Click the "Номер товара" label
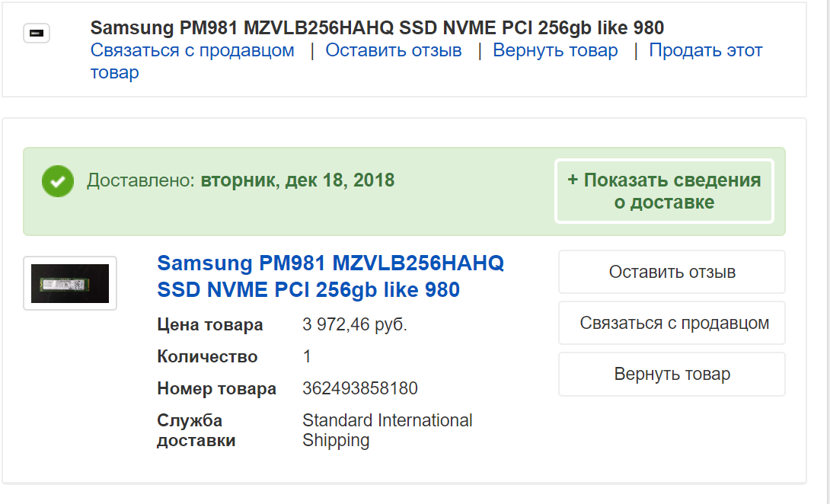 pyautogui.click(x=216, y=388)
